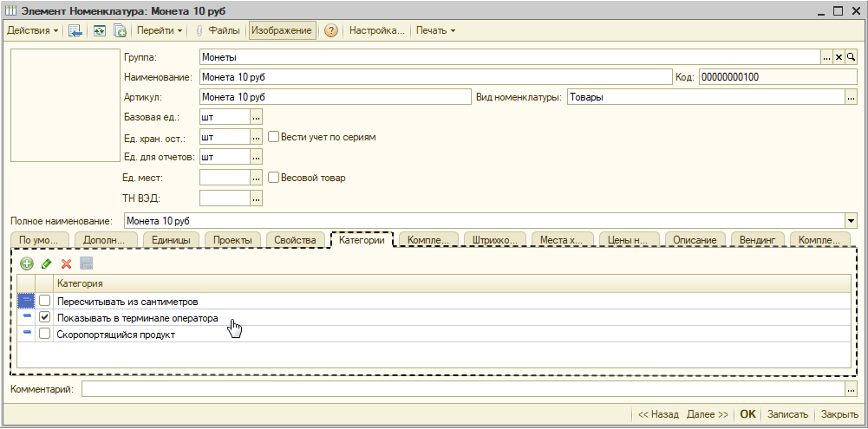Open the Действия dropdown menu

32,30
